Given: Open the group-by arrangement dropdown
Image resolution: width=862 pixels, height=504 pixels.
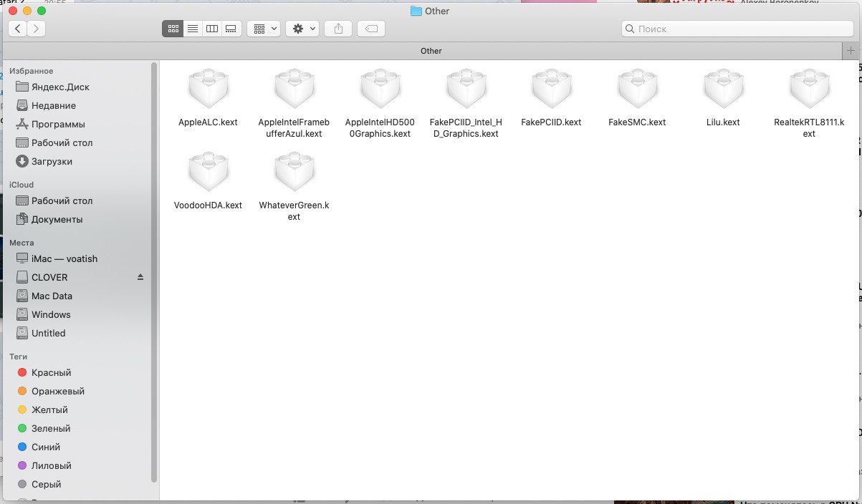Looking at the screenshot, I should click(264, 29).
